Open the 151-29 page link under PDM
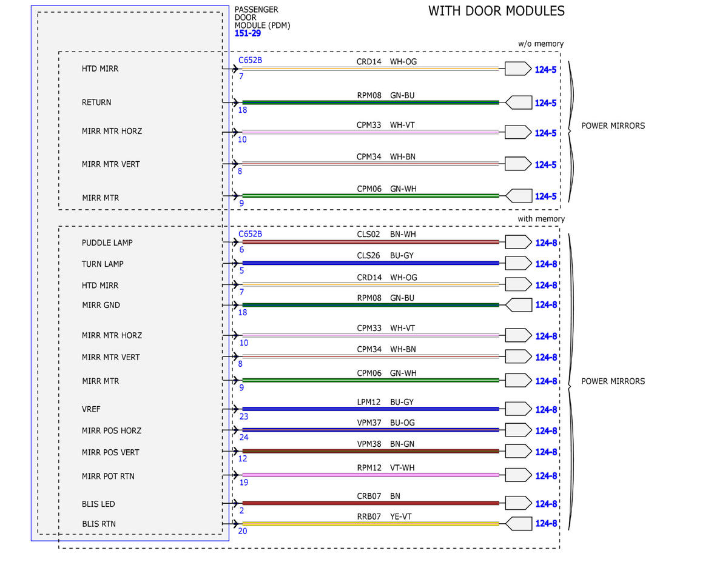The width and height of the screenshot is (728, 562). pyautogui.click(x=248, y=34)
